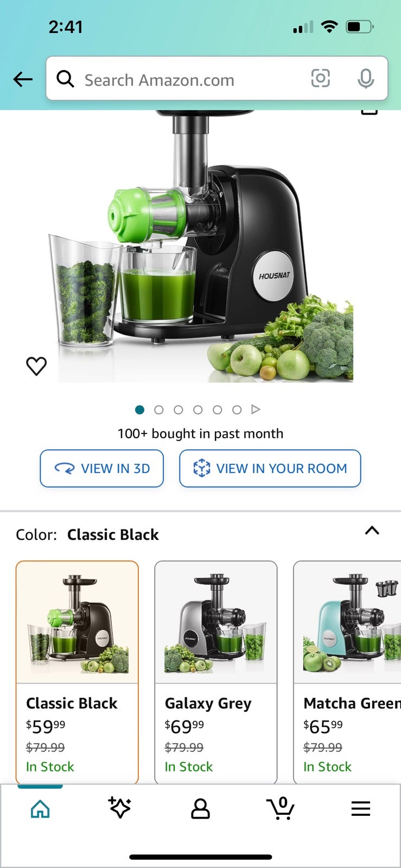Click the VIEW IN YOUR ROOM button
The height and width of the screenshot is (868, 401).
click(x=270, y=468)
